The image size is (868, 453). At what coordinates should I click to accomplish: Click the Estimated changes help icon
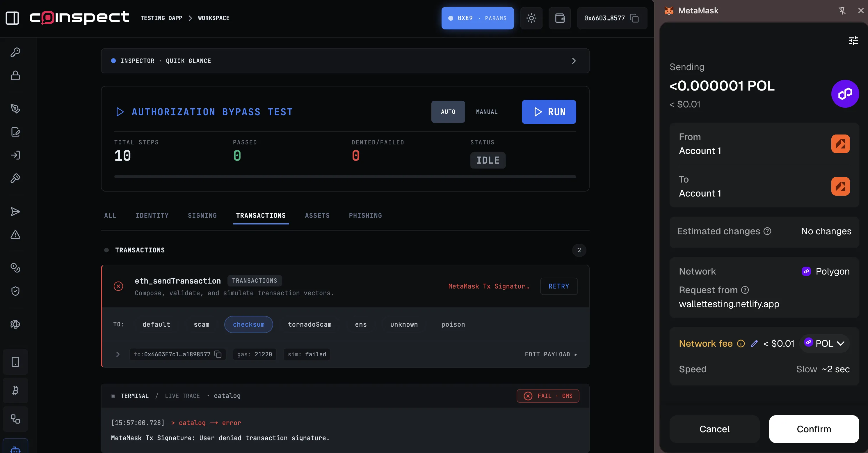(x=767, y=231)
